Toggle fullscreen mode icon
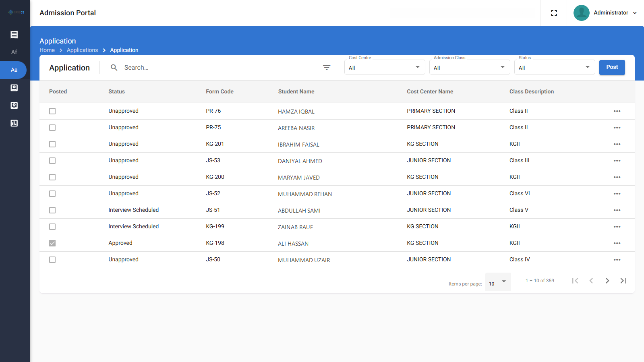The height and width of the screenshot is (362, 644). click(x=554, y=13)
